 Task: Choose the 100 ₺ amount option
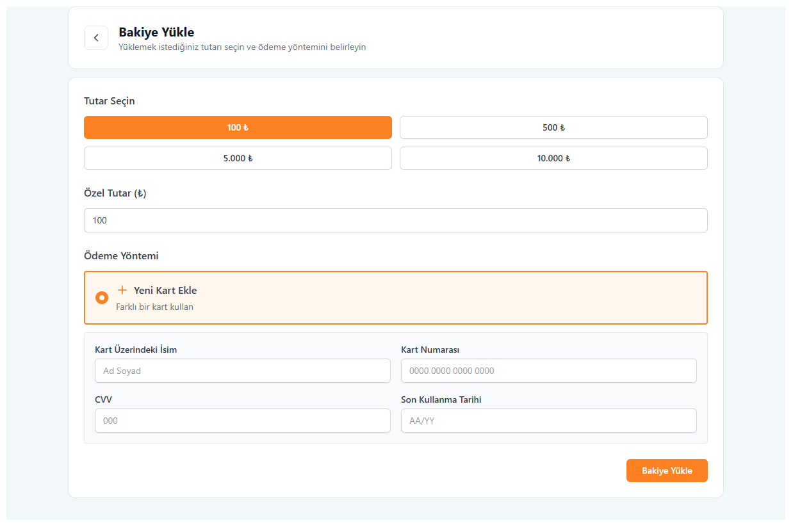coord(238,127)
